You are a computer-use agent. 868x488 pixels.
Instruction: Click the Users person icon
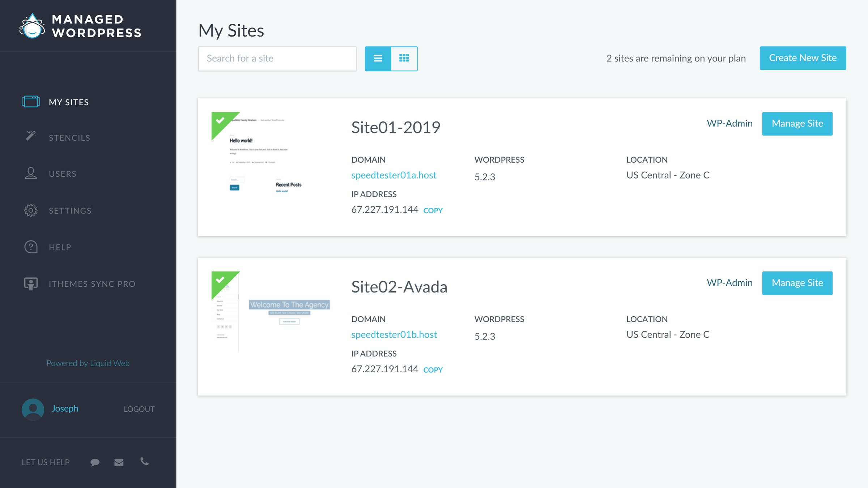coord(31,173)
